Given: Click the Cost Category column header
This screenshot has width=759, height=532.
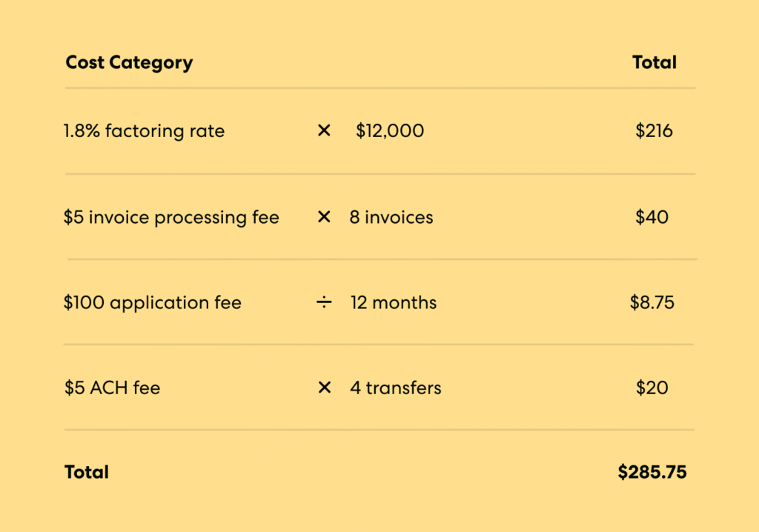Looking at the screenshot, I should coord(129,62).
